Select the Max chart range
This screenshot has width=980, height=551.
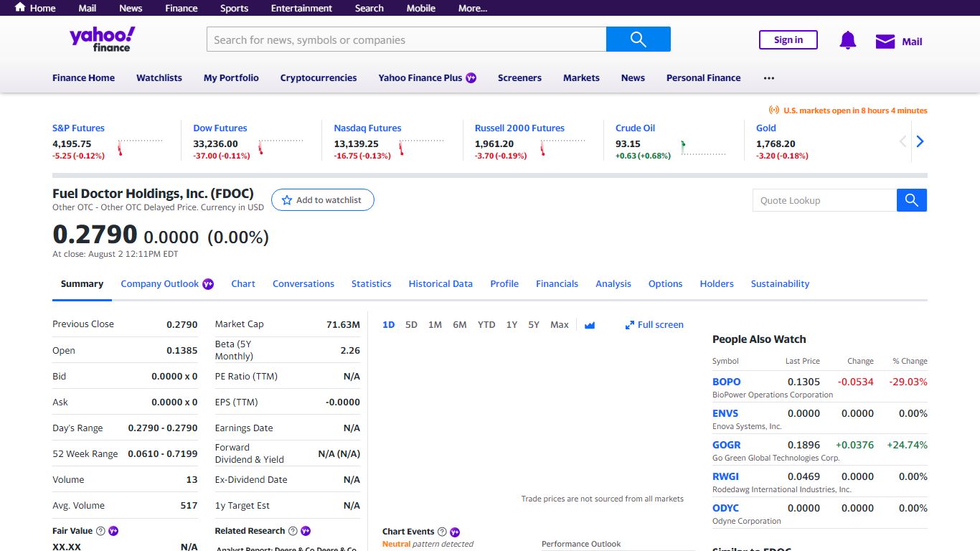[x=560, y=325]
